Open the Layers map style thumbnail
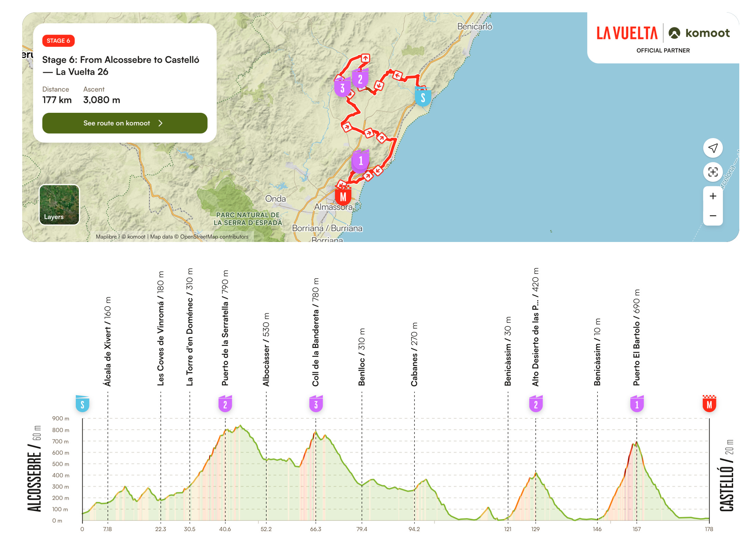 (x=59, y=205)
